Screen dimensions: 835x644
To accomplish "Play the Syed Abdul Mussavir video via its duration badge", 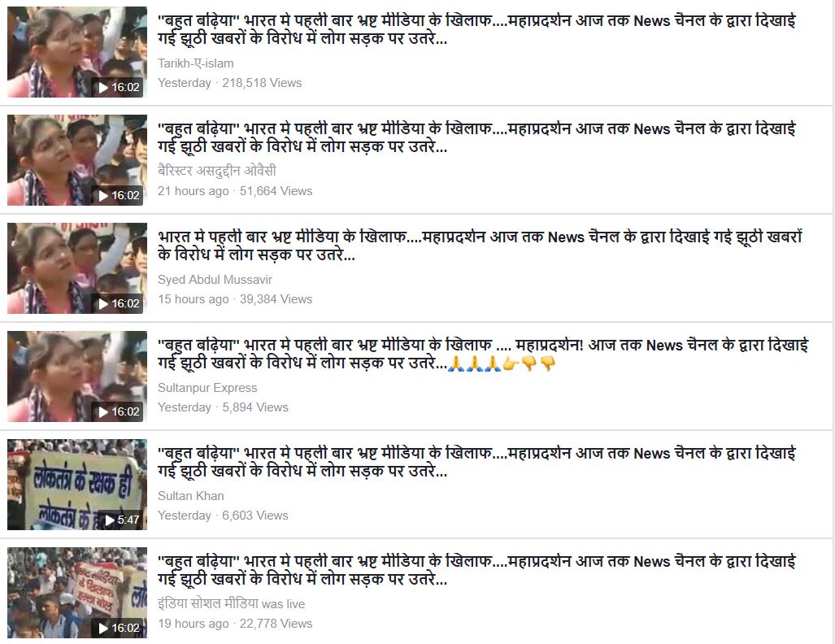I will (118, 303).
